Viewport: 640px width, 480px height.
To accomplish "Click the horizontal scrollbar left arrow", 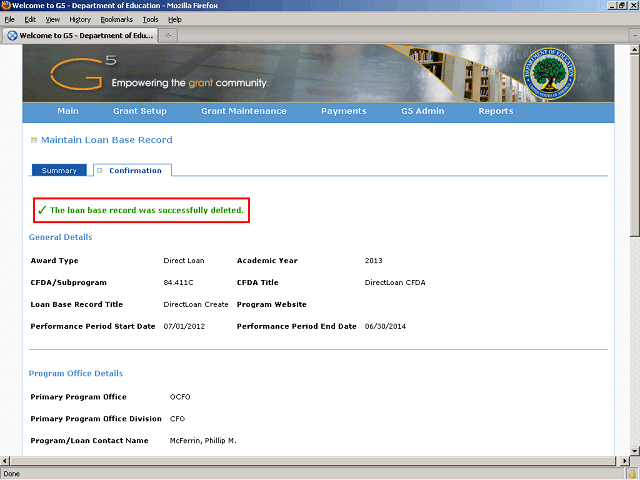I will pyautogui.click(x=5, y=461).
